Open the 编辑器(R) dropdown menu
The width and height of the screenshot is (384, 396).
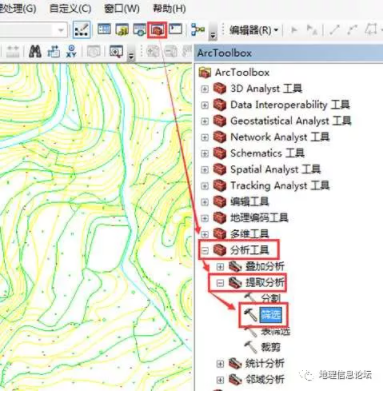click(x=254, y=30)
